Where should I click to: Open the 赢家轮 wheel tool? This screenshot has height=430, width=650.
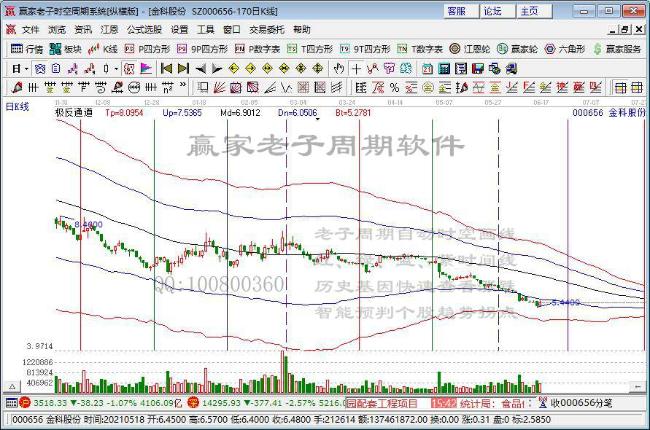(x=517, y=49)
